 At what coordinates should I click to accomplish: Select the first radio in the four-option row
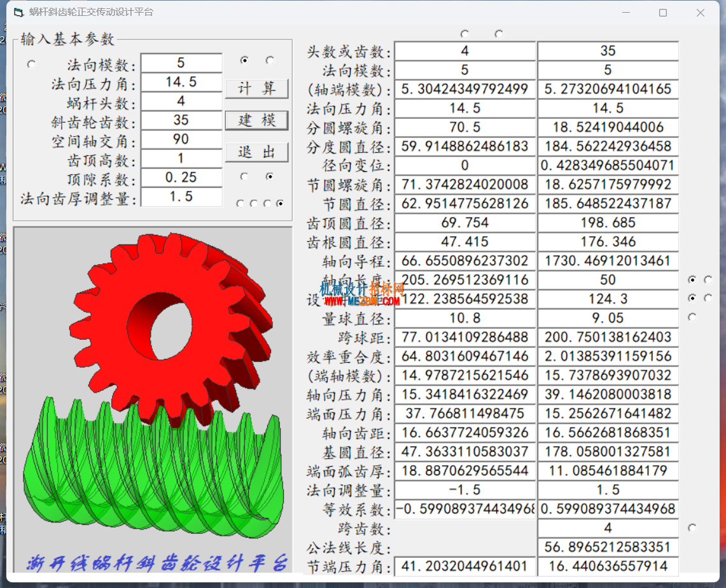240,203
